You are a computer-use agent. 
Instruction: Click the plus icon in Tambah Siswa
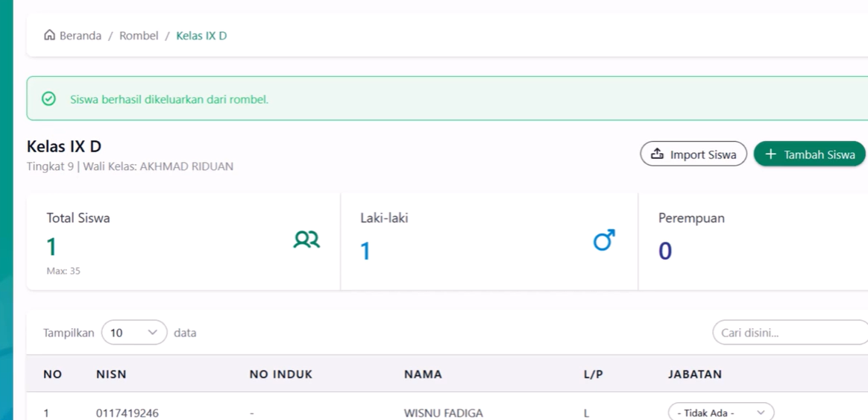[771, 154]
